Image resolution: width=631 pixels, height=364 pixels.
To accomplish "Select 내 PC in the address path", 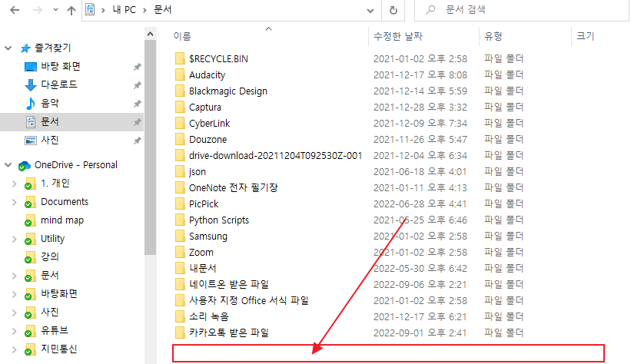I will [124, 10].
